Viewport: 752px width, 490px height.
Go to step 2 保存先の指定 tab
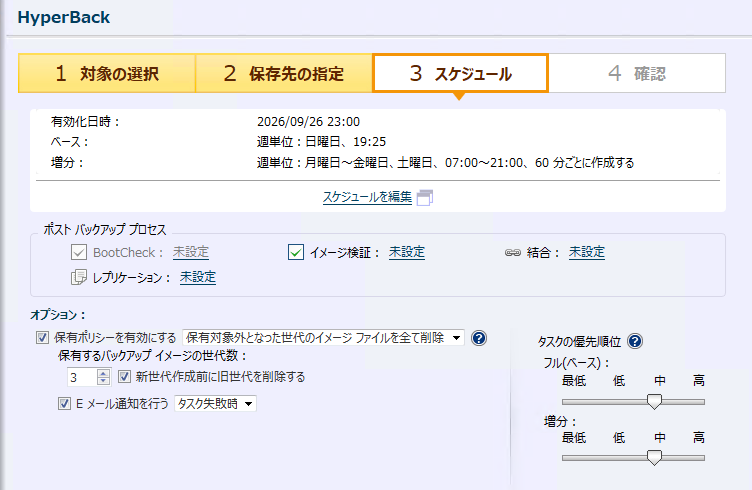click(283, 73)
